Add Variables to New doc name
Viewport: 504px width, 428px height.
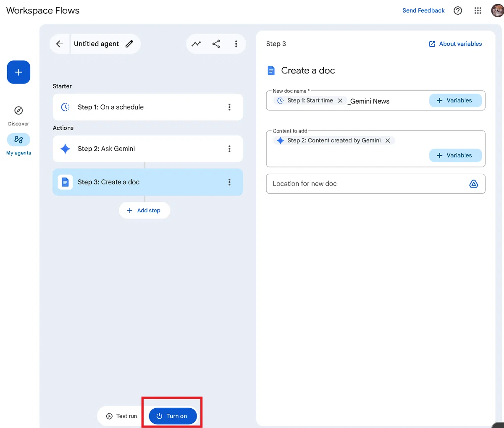tap(455, 101)
